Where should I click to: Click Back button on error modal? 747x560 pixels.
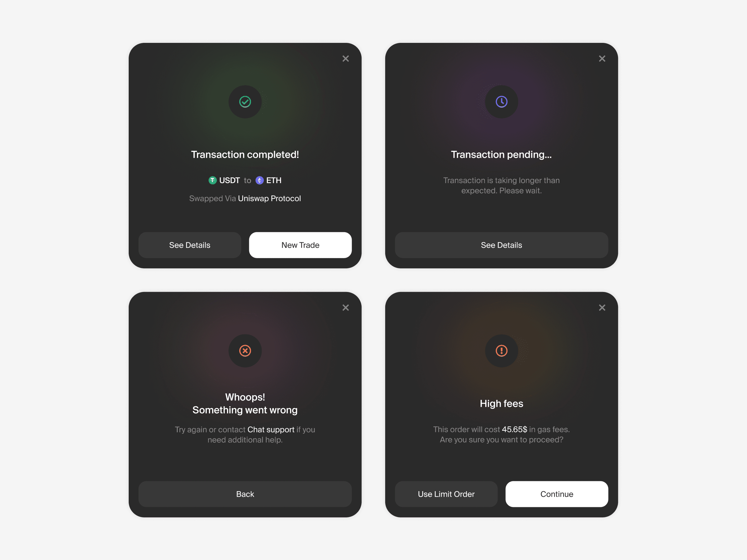(245, 494)
